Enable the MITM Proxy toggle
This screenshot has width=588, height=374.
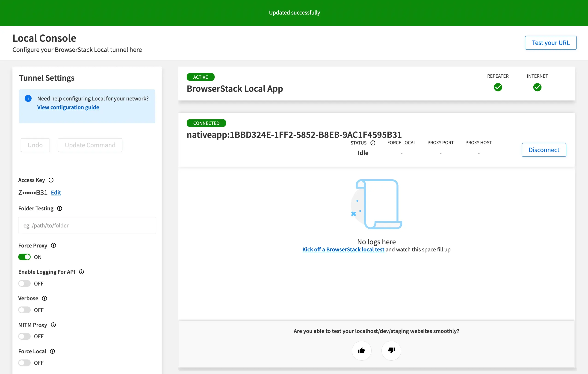point(24,336)
